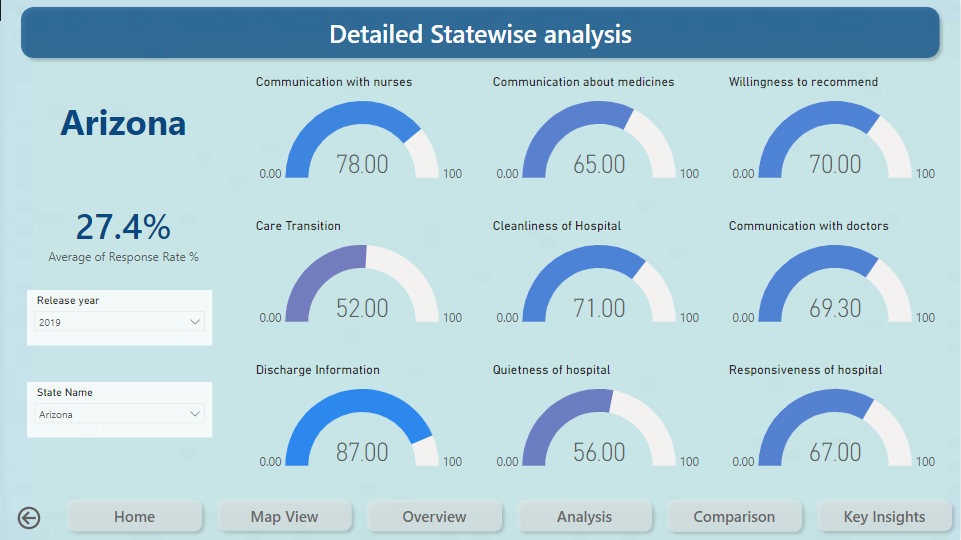The width and height of the screenshot is (961, 540).
Task: Go to the Home page
Action: point(135,516)
